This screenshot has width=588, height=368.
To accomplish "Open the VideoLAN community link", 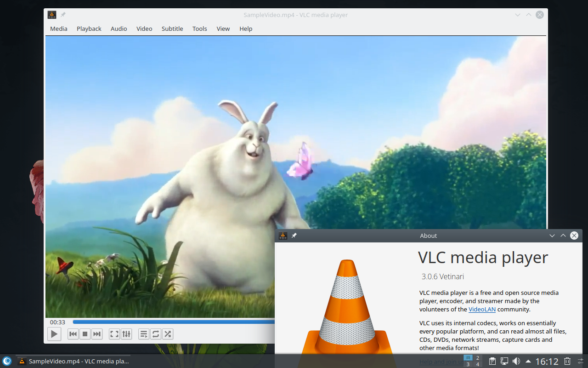I will click(x=482, y=309).
